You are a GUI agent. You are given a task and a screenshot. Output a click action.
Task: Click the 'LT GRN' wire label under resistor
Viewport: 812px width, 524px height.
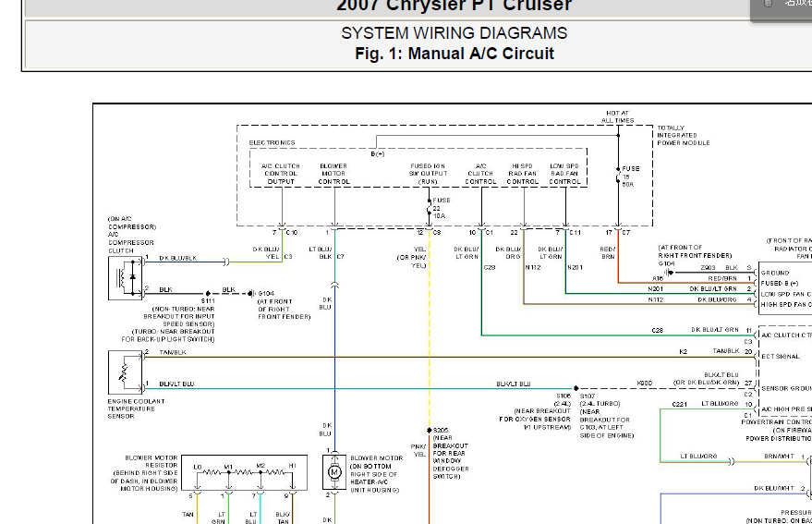[x=219, y=518]
